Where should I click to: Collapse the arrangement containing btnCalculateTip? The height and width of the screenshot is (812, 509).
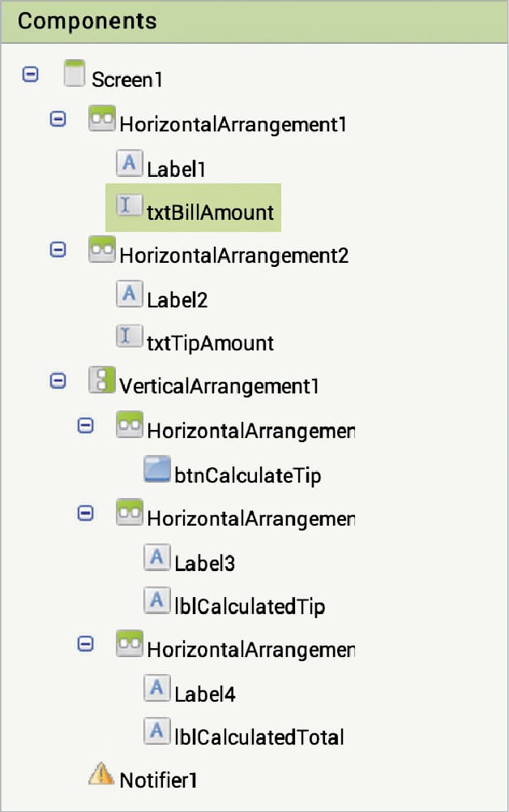85,425
